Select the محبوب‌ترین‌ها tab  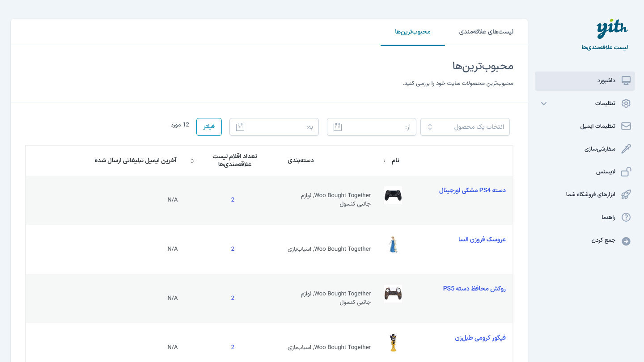click(412, 32)
